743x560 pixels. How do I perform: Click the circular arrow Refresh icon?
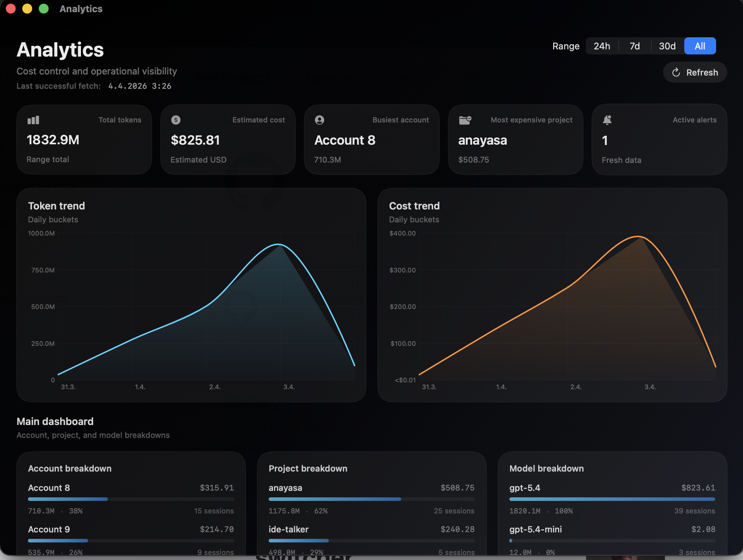tap(676, 73)
